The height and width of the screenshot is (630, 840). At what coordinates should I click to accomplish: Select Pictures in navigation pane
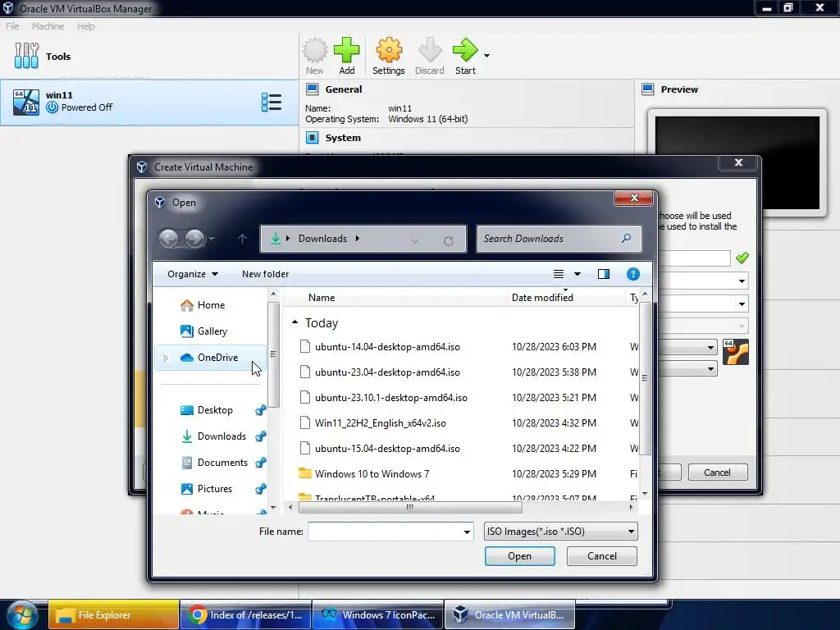[x=214, y=489]
